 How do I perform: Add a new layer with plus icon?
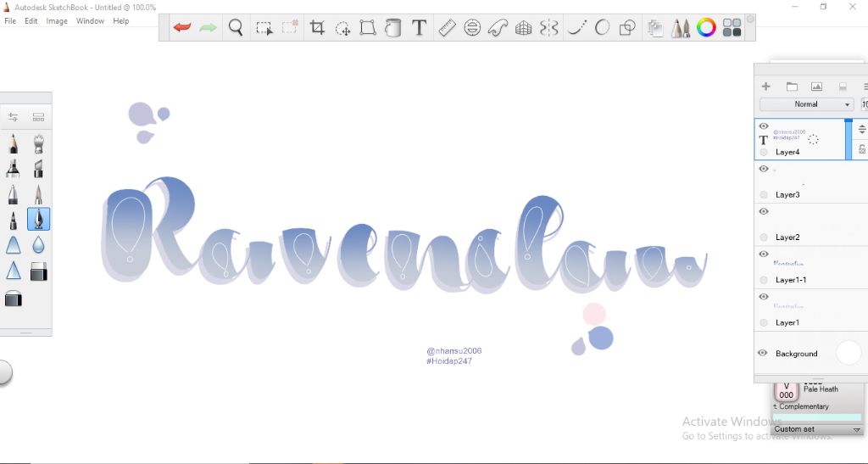(x=766, y=87)
